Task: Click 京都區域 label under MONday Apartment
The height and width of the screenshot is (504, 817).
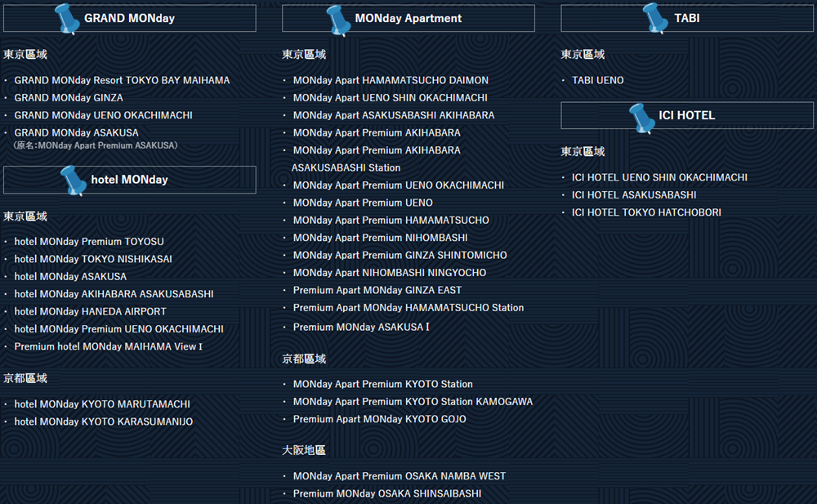Action: tap(304, 359)
